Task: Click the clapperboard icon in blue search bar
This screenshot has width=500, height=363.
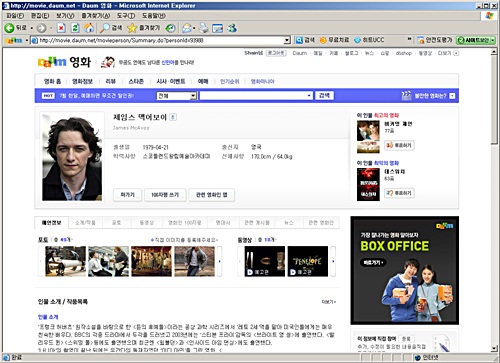Action: tap(406, 96)
